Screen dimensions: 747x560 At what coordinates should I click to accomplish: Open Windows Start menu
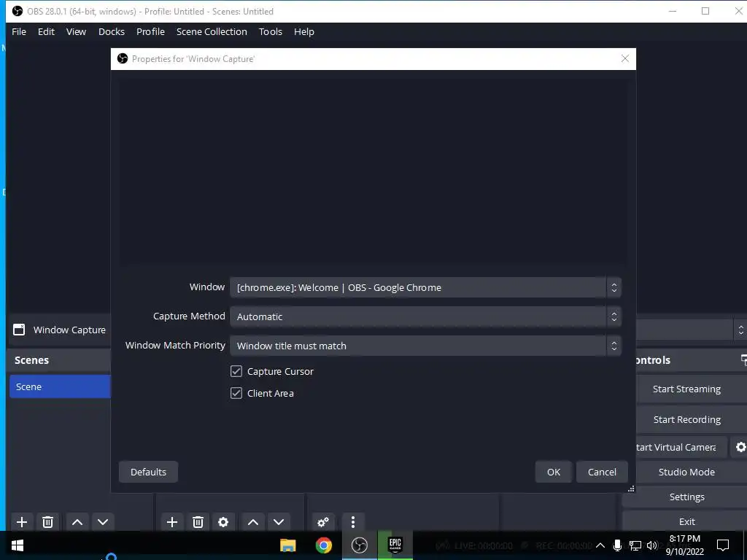click(x=18, y=545)
